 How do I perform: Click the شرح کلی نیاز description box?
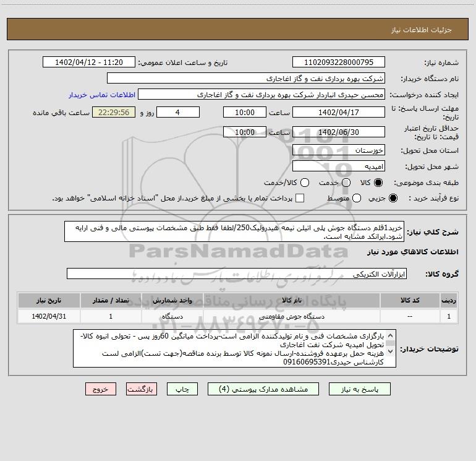click(x=234, y=231)
